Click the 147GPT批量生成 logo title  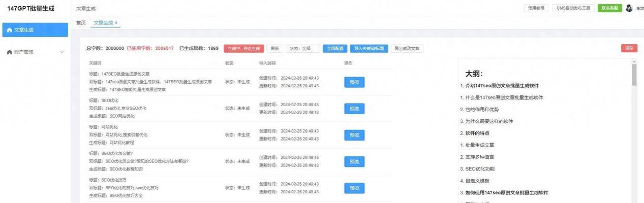(x=30, y=9)
